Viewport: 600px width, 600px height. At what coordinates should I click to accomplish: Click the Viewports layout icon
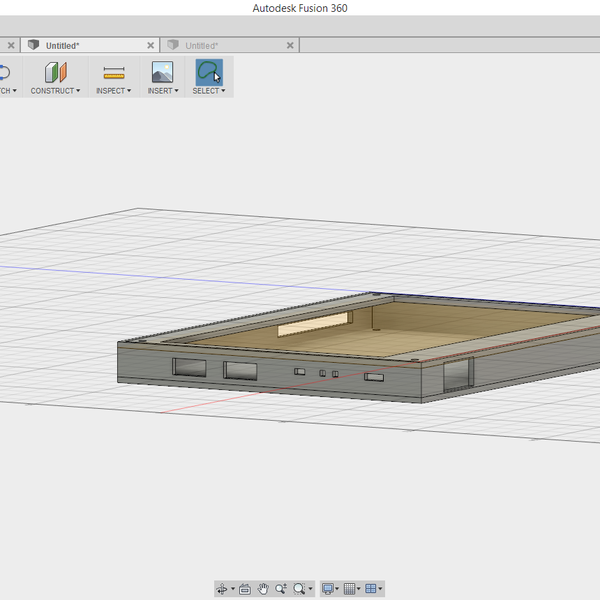pyautogui.click(x=371, y=589)
